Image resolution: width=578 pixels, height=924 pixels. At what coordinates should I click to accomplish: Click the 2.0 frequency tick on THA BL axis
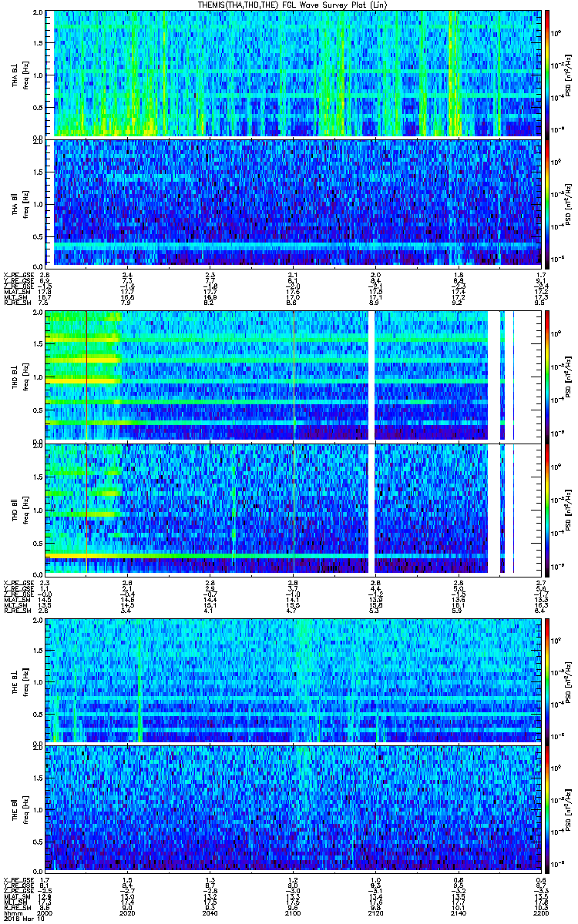(37, 13)
